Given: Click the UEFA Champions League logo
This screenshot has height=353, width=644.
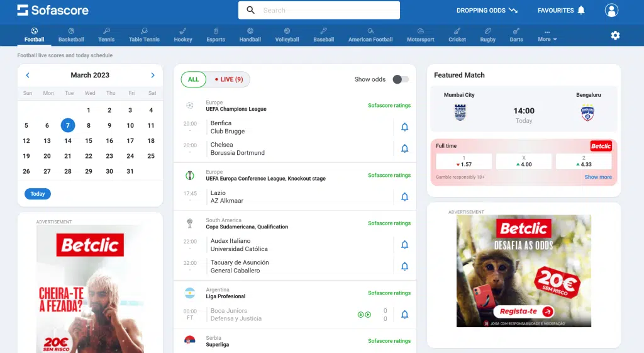Looking at the screenshot, I should click(190, 106).
